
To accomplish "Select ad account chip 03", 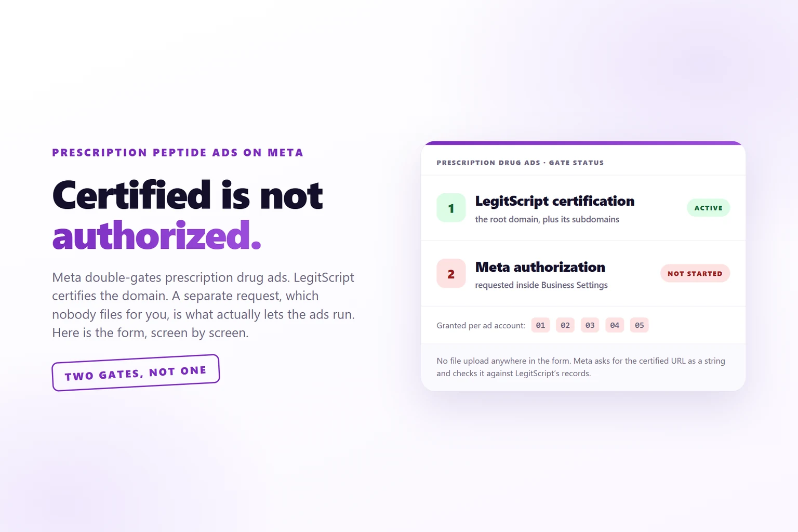I will [x=590, y=325].
